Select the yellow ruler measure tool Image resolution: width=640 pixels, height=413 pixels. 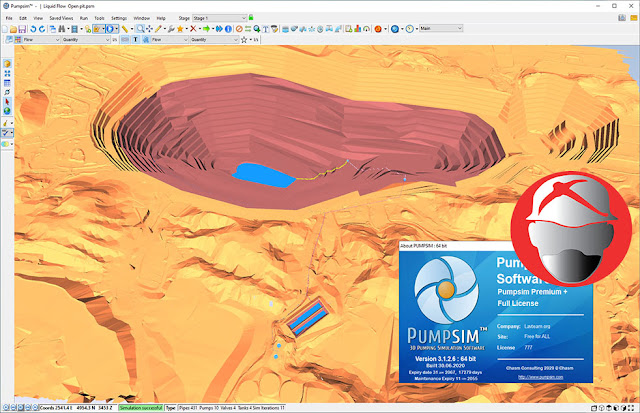tap(125, 29)
